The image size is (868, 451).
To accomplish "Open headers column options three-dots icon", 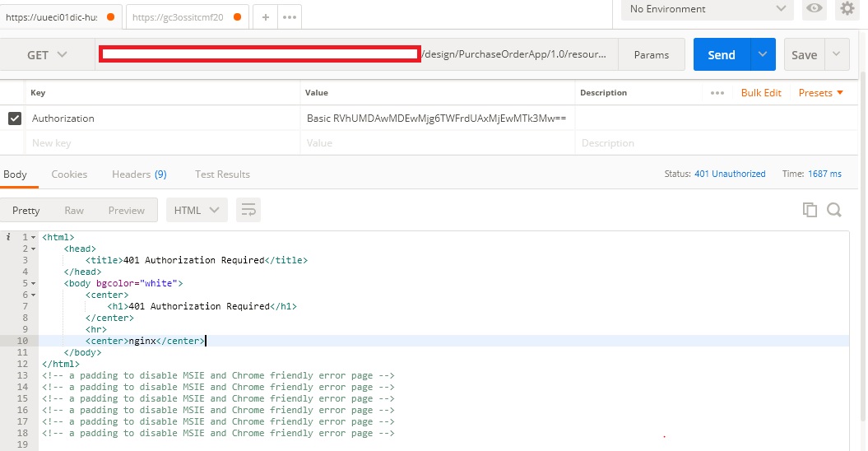I will (x=717, y=93).
